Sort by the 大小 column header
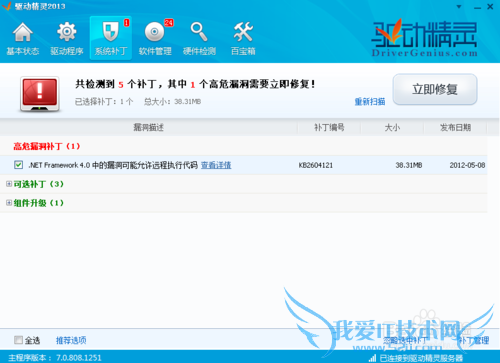The image size is (500, 363). click(392, 127)
